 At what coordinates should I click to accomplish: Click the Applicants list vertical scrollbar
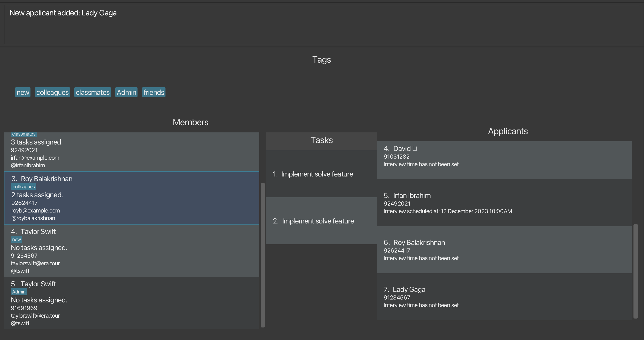635,271
